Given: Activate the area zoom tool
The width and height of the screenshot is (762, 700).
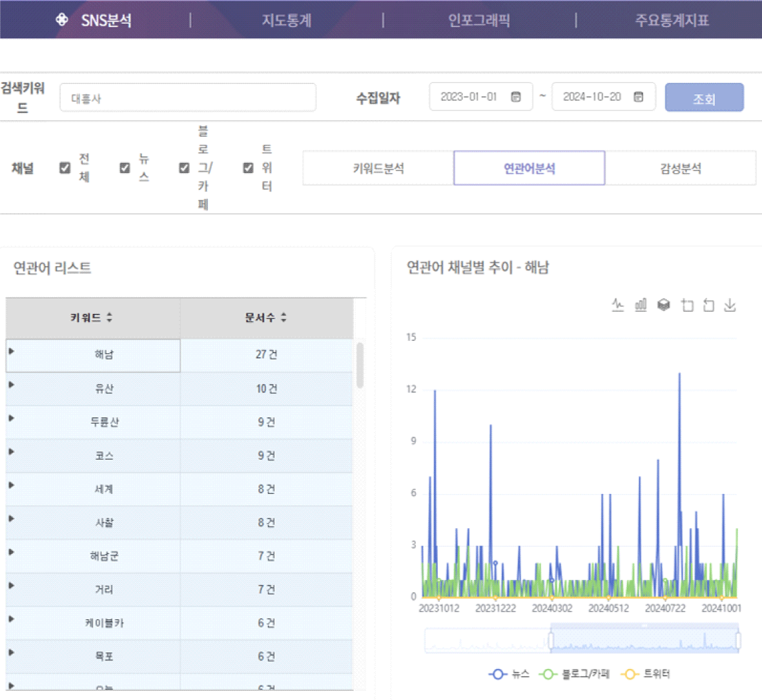Looking at the screenshot, I should (x=687, y=305).
